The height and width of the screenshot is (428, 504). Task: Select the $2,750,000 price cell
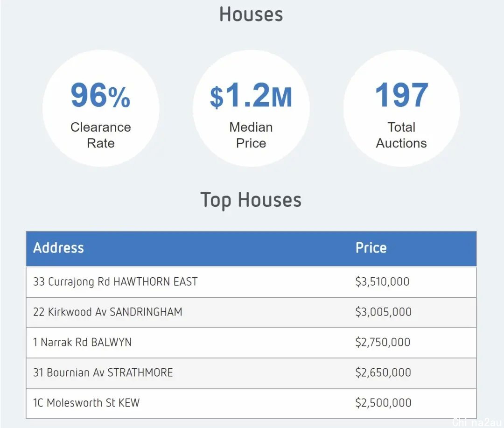pyautogui.click(x=383, y=342)
